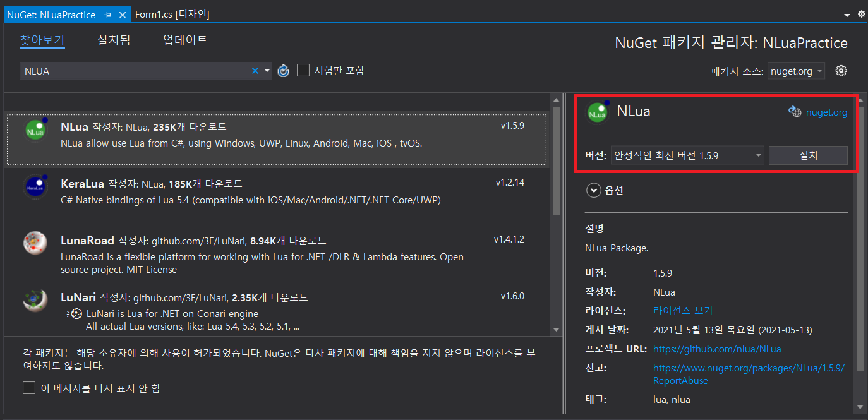Image resolution: width=868 pixels, height=420 pixels.
Task: Click the v1.2.14 version label
Action: 510,183
